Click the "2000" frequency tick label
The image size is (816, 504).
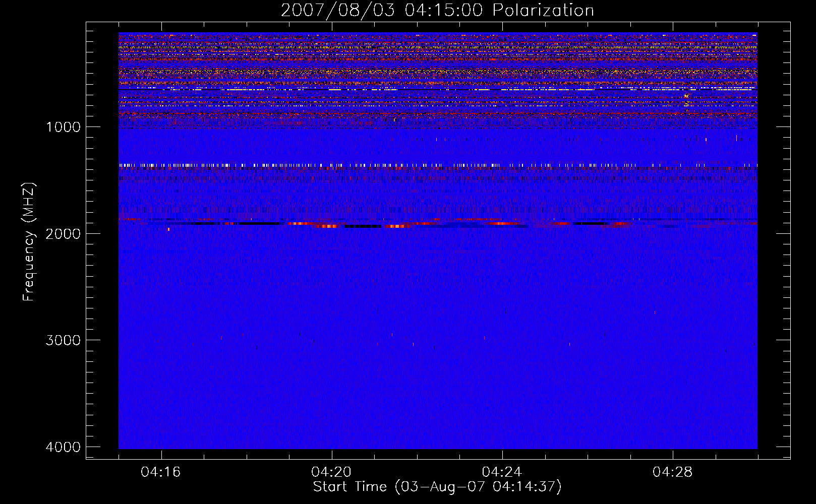(63, 234)
